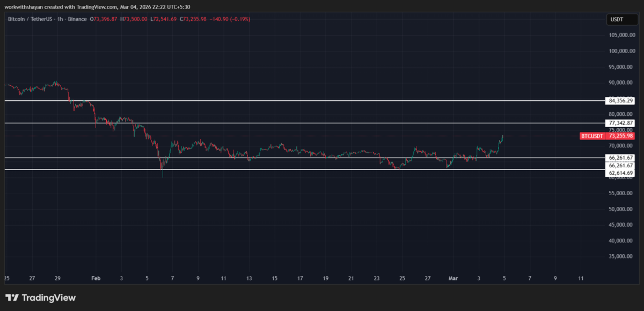The width and height of the screenshot is (644, 311).
Task: Select the 62,614.69 price level label
Action: pos(621,173)
